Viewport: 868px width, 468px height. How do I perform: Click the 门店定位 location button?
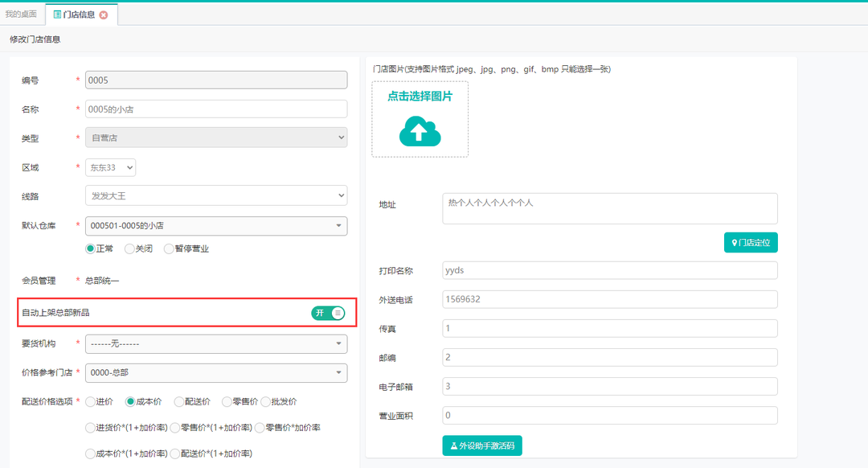(751, 242)
